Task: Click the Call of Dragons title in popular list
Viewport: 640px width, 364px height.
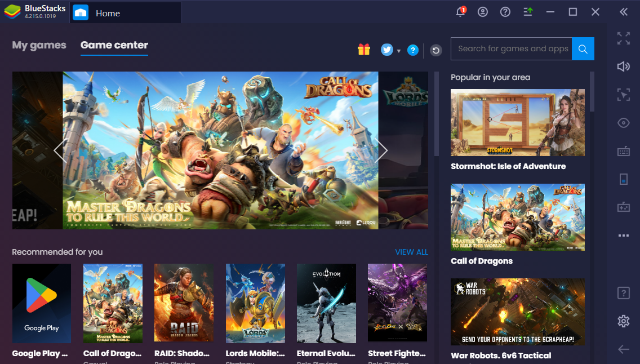Action: tap(482, 261)
